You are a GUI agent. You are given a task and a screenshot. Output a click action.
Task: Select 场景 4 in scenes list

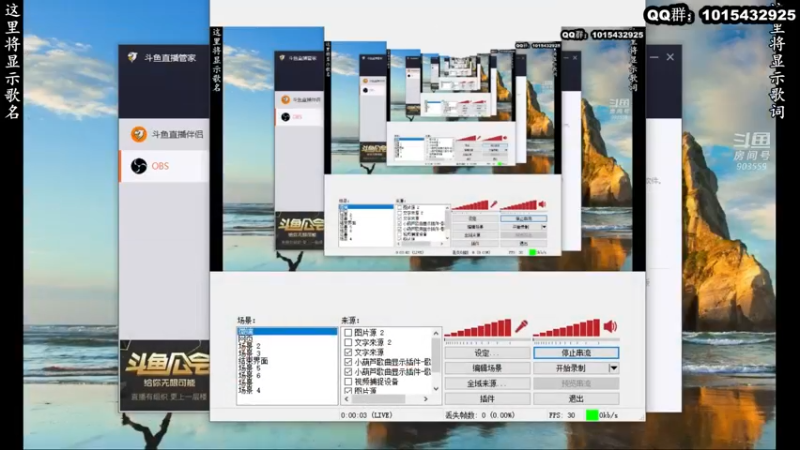pyautogui.click(x=249, y=390)
